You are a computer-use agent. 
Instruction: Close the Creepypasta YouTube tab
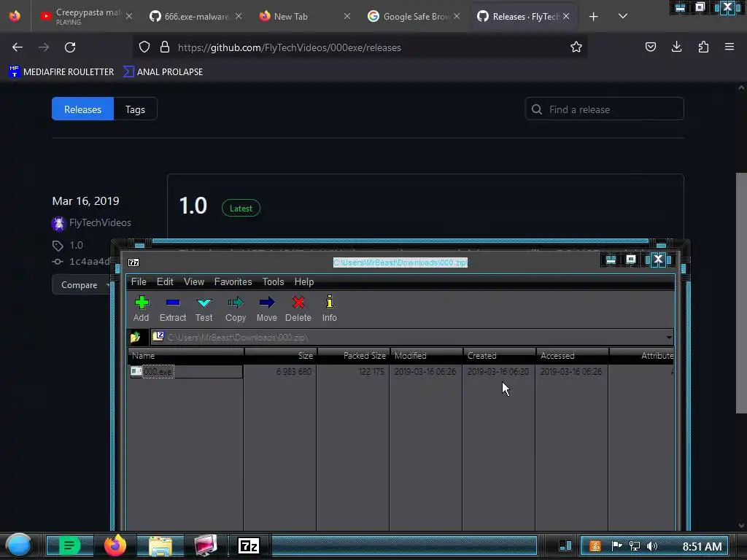click(129, 16)
